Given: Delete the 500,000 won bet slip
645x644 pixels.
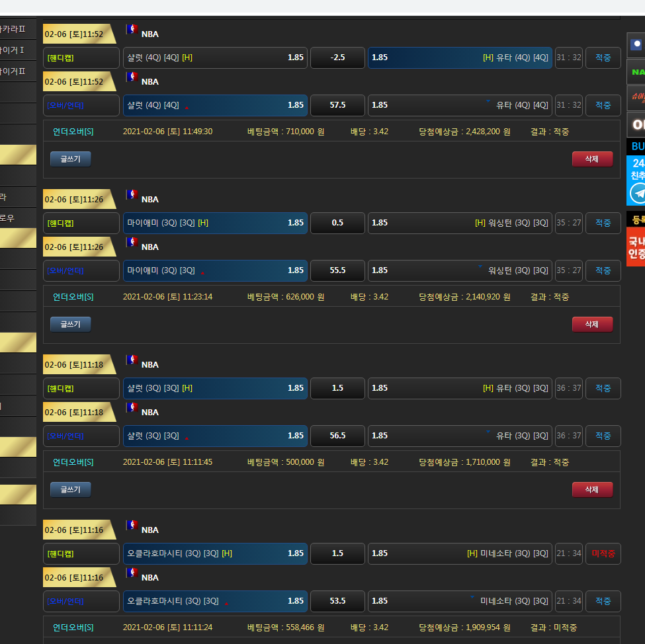Looking at the screenshot, I should click(x=592, y=490).
